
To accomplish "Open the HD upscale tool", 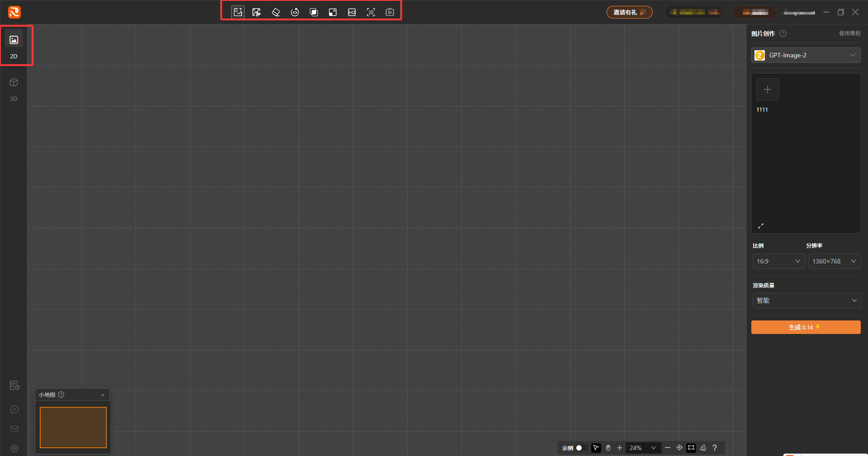I will pos(352,12).
